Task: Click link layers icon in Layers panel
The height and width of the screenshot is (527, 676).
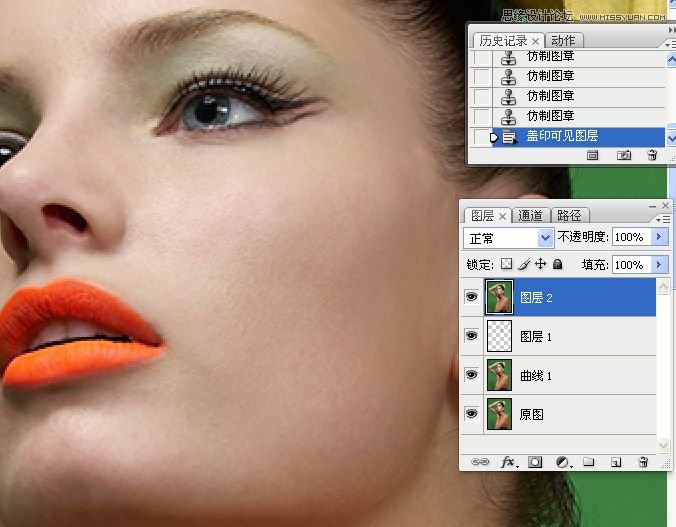Action: (x=480, y=462)
